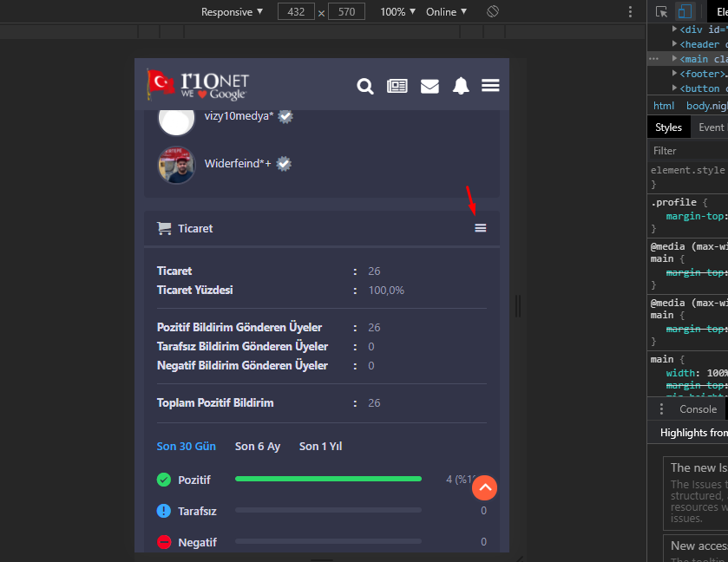Open the main hamburger menu in header

[x=490, y=86]
